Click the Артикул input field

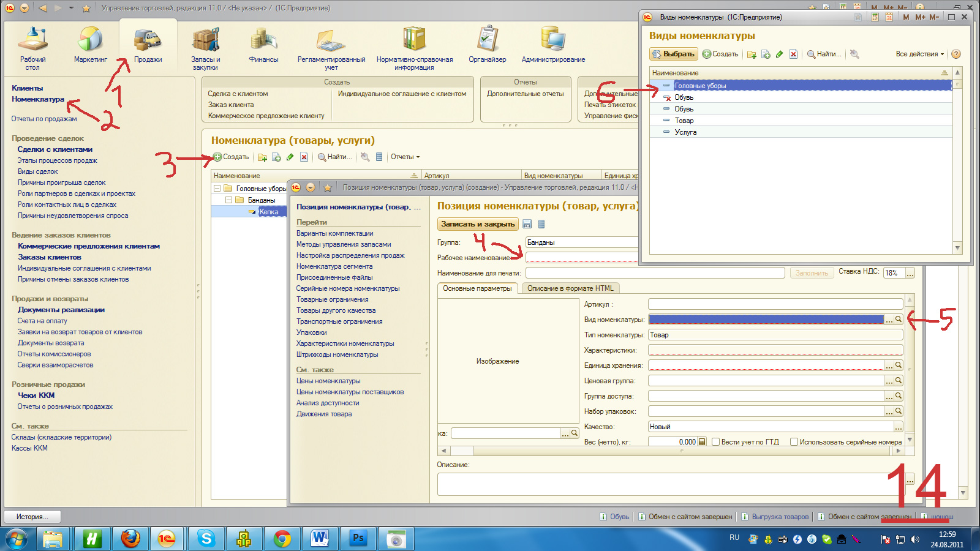click(775, 304)
